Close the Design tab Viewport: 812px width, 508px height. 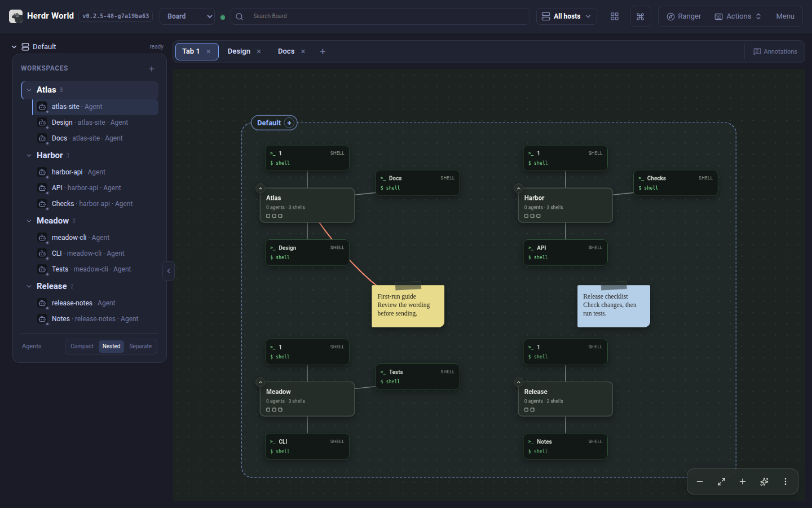[x=259, y=51]
